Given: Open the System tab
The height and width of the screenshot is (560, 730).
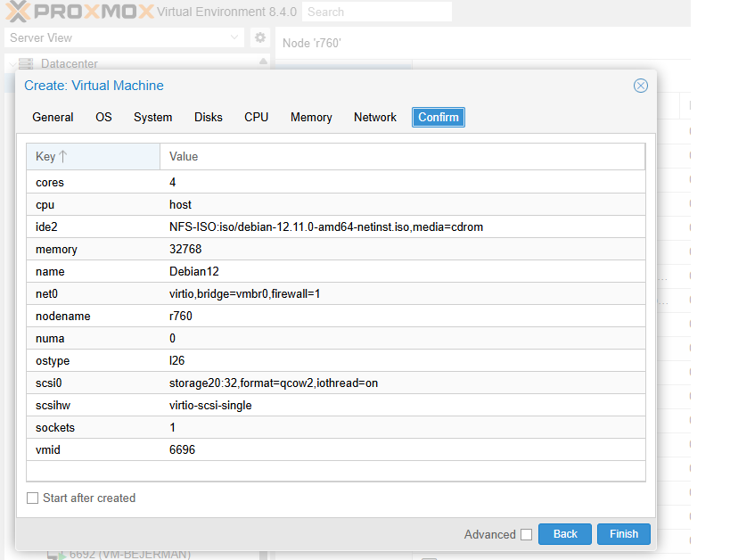Looking at the screenshot, I should [x=152, y=118].
